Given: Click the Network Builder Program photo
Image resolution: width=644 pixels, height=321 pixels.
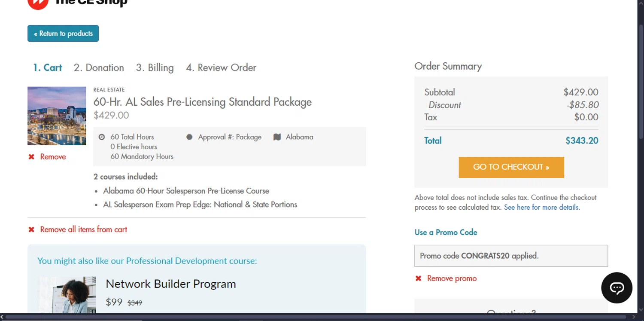Looking at the screenshot, I should tap(67, 295).
